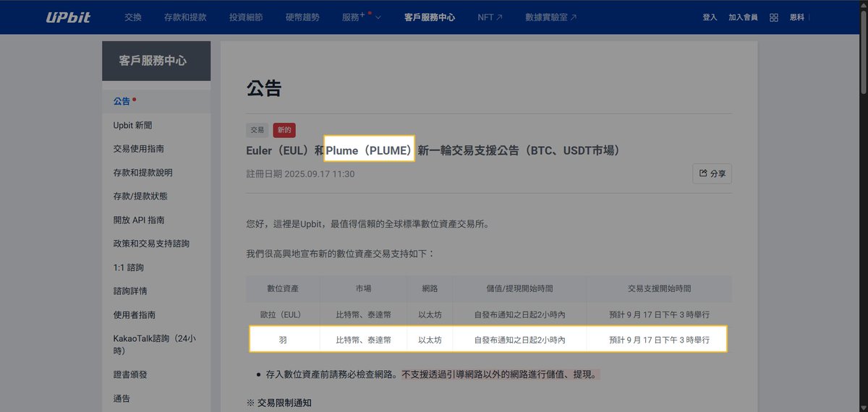Open the grid apps icon in header
Image resolution: width=868 pixels, height=412 pixels.
point(774,17)
